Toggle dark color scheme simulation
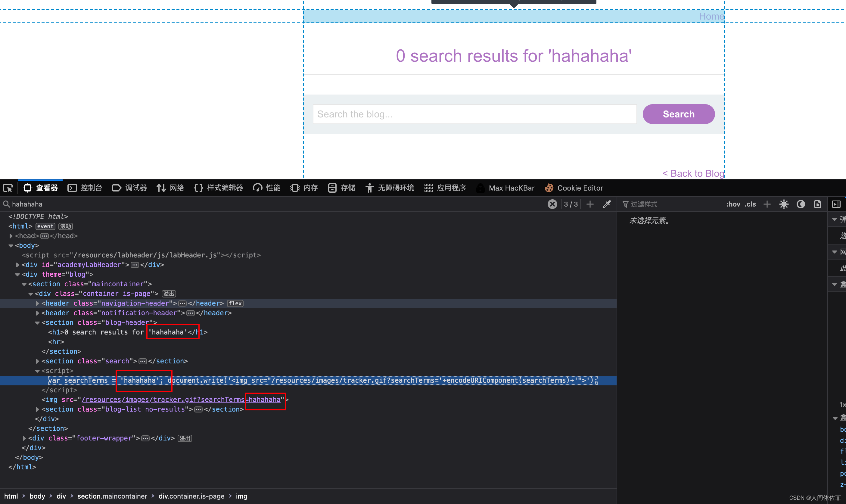Screen dimensions: 846x504 pos(801,204)
